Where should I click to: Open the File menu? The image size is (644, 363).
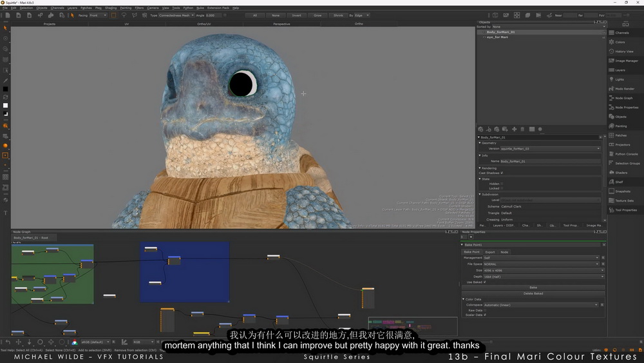[5, 8]
